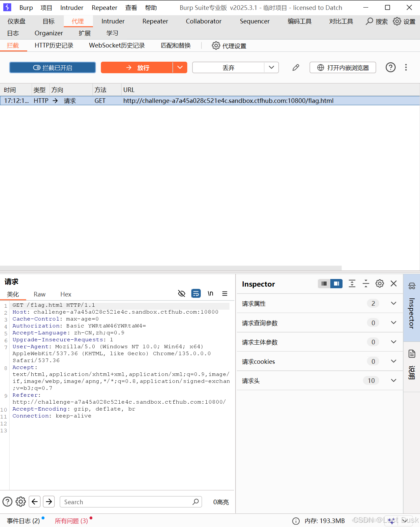Open the 项目 menu
Image resolution: width=420 pixels, height=527 pixels.
(46, 8)
